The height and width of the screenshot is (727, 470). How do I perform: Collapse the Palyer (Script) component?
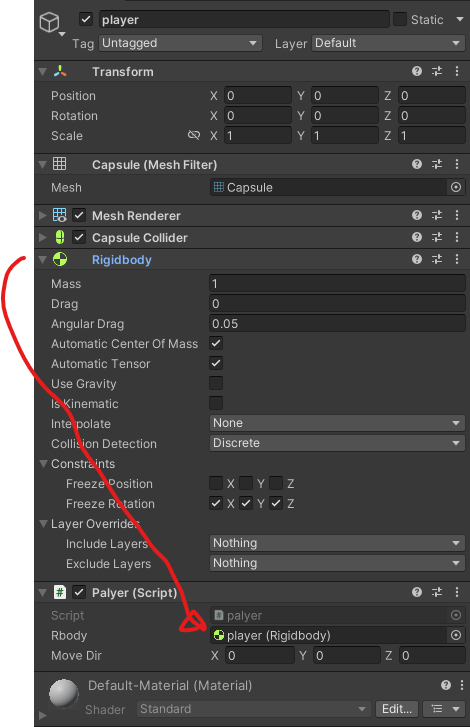click(43, 592)
